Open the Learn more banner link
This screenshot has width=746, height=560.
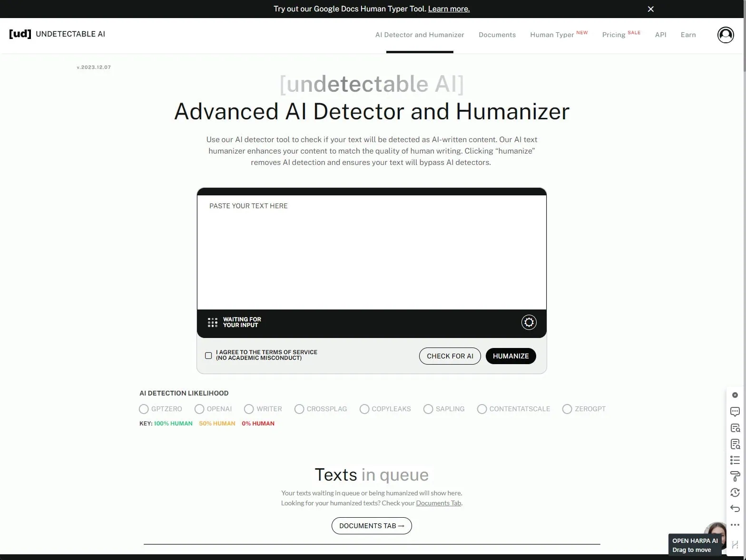point(449,9)
